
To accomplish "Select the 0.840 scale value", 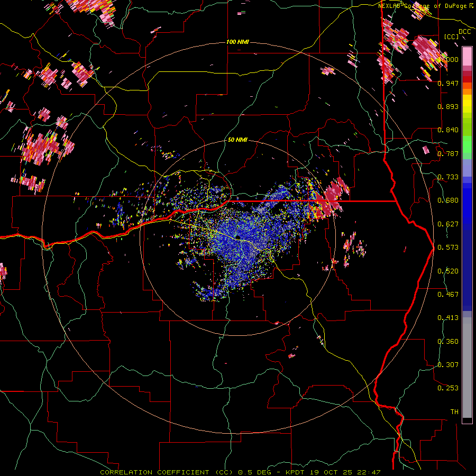I will tap(448, 130).
